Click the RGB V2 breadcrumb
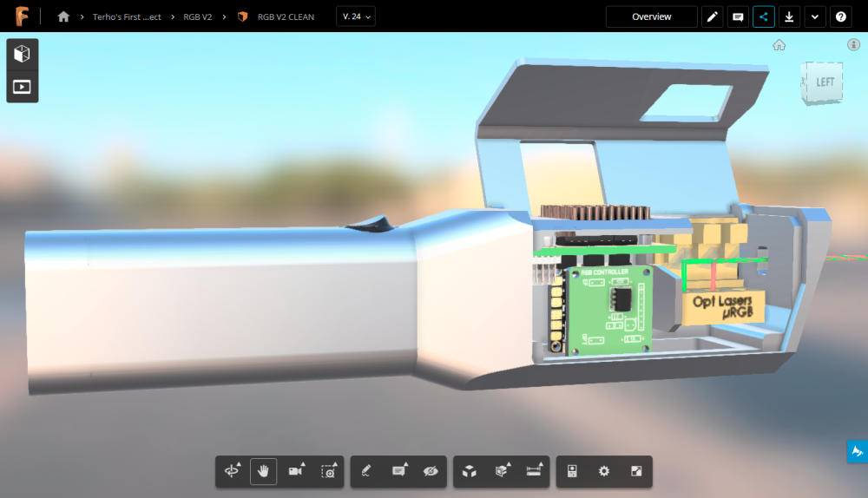 tap(197, 16)
